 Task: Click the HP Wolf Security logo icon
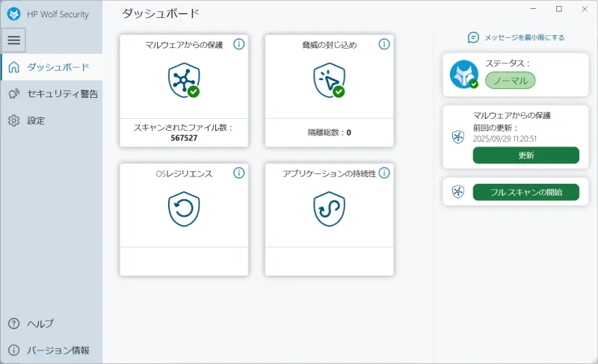pyautogui.click(x=13, y=14)
